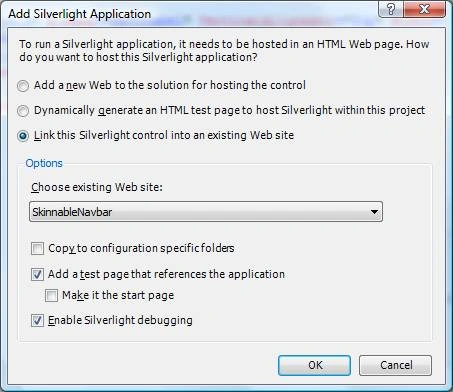Click the 'Dynamically generate an HTML test page' label
Image resolution: width=453 pixels, height=392 pixels.
tap(230, 110)
